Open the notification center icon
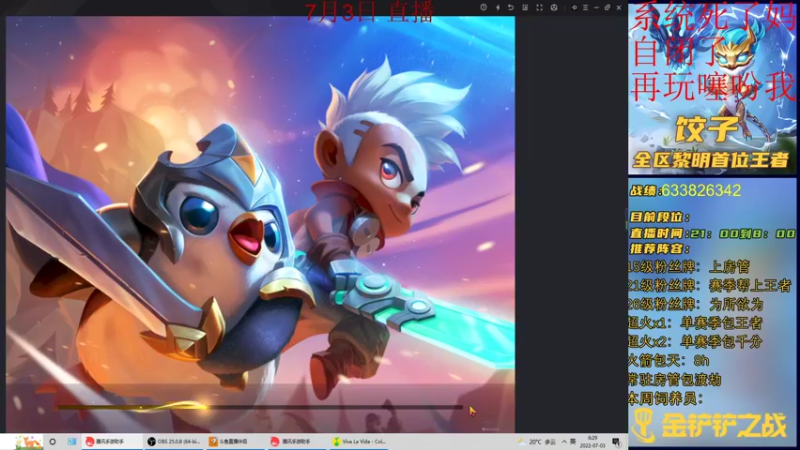 point(616,442)
